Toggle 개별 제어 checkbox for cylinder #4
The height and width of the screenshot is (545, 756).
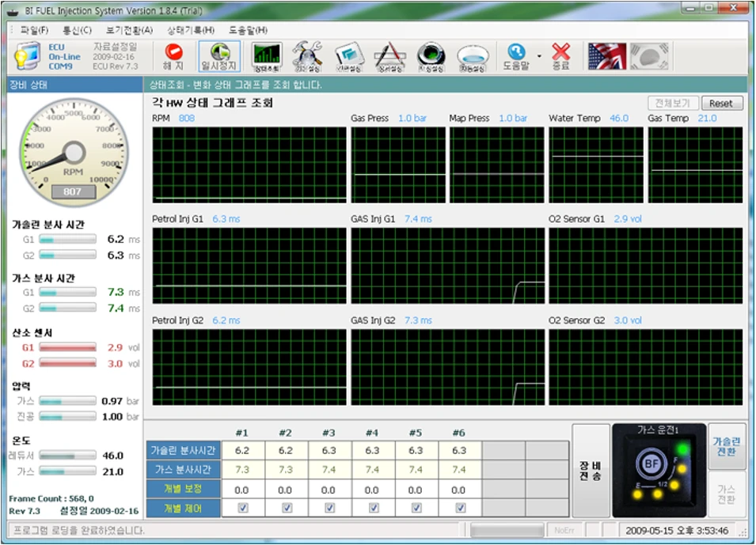coord(373,507)
